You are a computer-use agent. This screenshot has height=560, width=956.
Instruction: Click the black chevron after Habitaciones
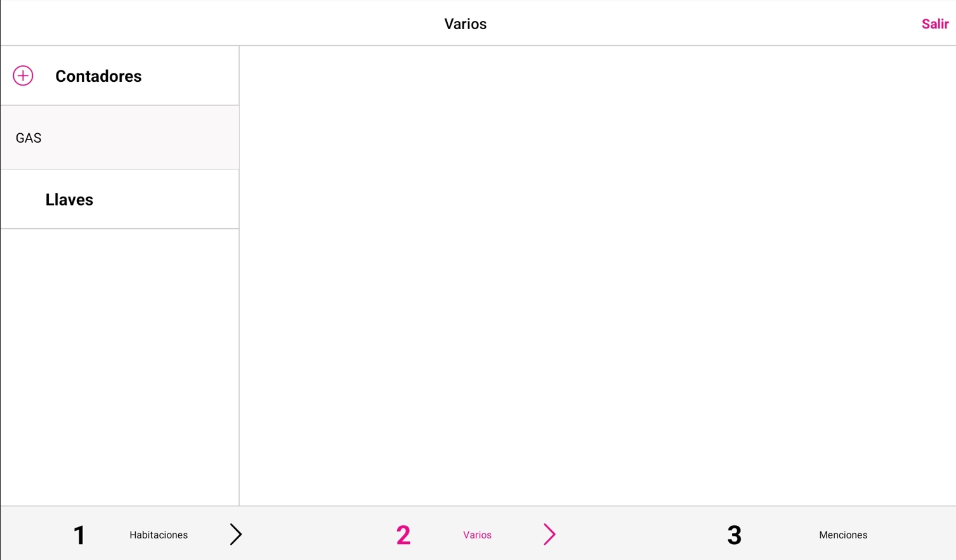pyautogui.click(x=236, y=535)
